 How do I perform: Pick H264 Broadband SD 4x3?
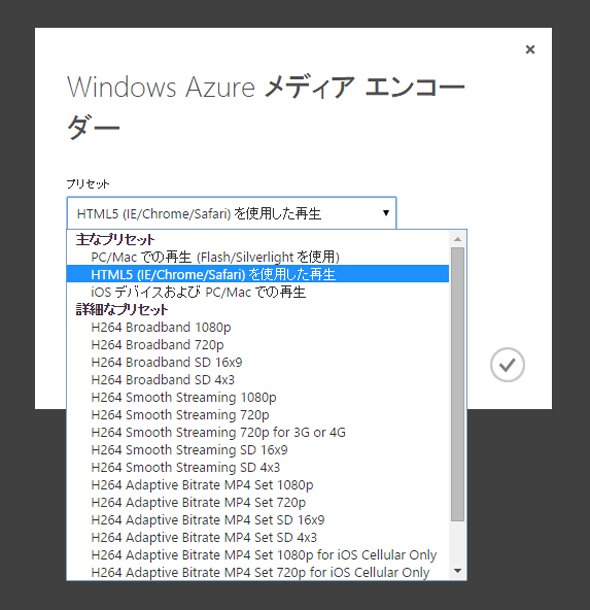(257, 380)
